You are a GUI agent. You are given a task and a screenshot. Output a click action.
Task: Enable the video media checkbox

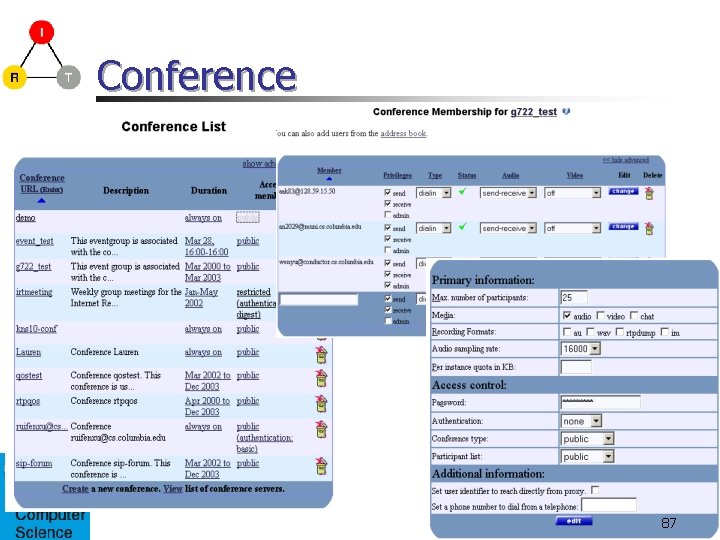601,315
